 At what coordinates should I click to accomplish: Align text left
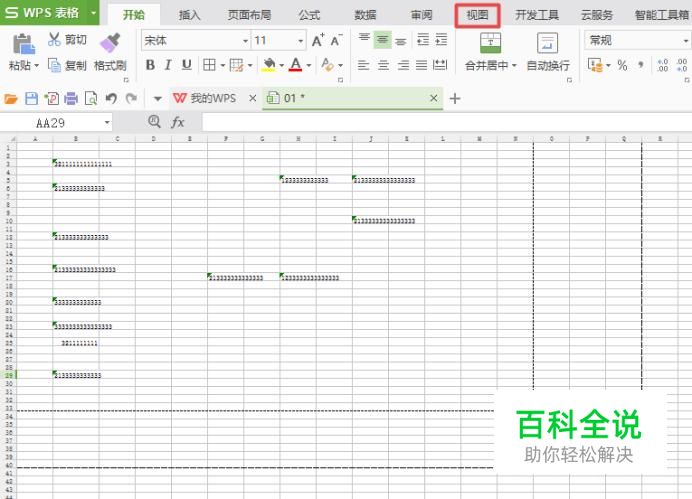[364, 65]
